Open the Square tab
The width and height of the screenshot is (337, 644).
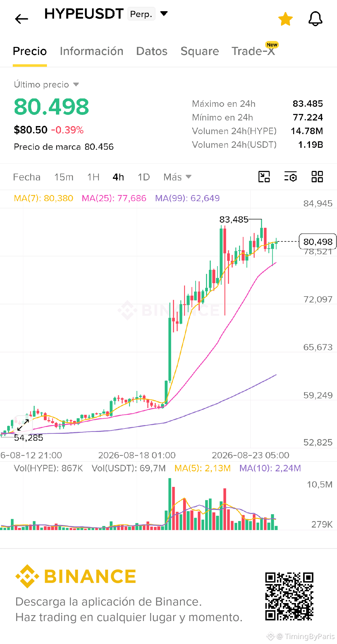[x=200, y=51]
